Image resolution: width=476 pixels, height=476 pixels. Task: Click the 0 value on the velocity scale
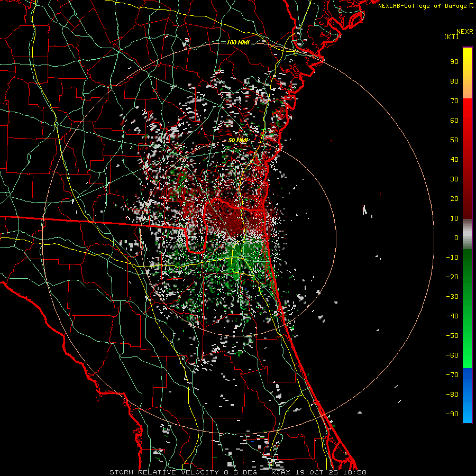coord(456,237)
